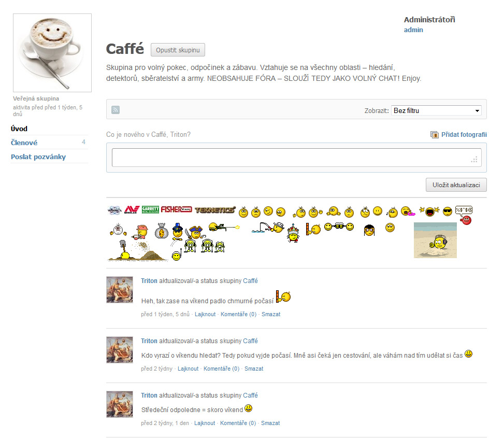
Task: Open the admin profile link
Action: (x=413, y=30)
